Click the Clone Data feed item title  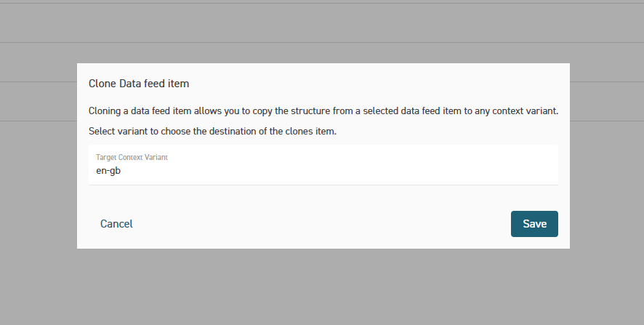[x=139, y=84]
